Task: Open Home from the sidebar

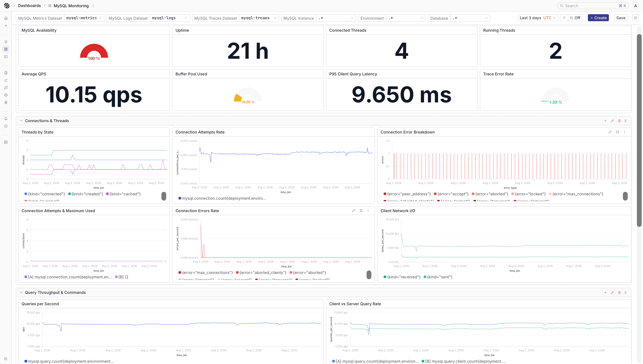Action: tap(6, 18)
